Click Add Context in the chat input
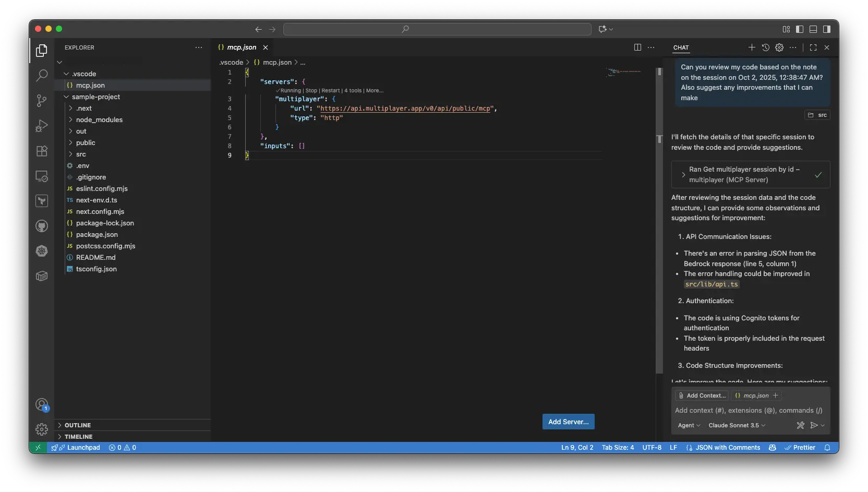 click(702, 395)
